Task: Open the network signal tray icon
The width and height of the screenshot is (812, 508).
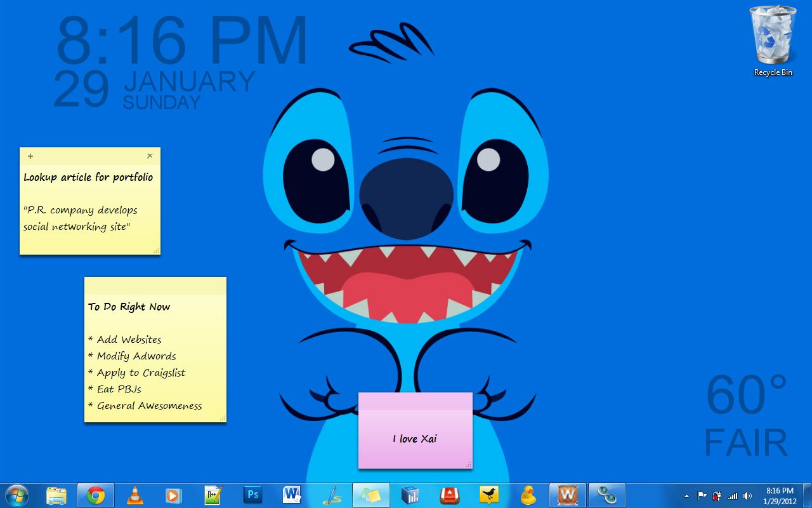Action: pyautogui.click(x=733, y=495)
